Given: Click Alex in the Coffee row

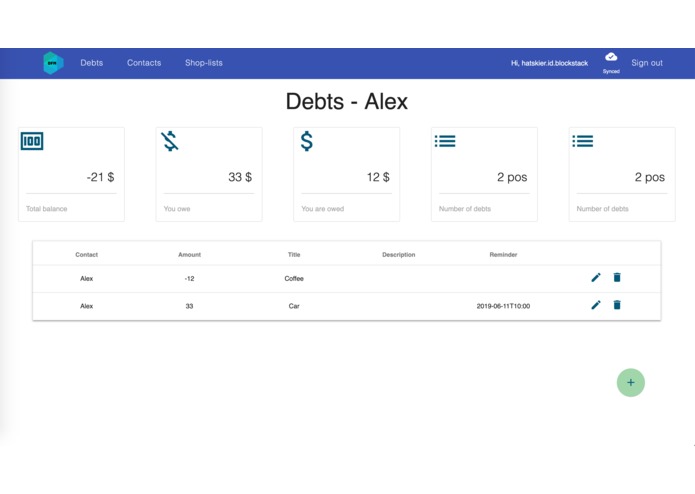Looking at the screenshot, I should (x=86, y=279).
